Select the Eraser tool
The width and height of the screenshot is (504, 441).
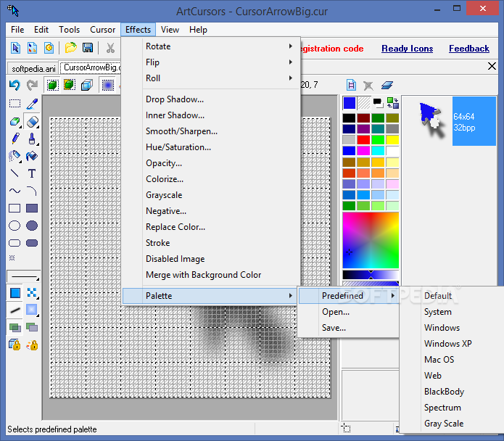pos(32,122)
